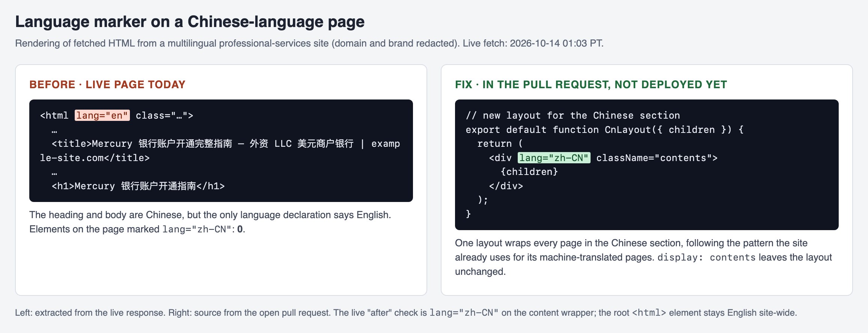Click the <title>Mercury 银行账户开通完整指南 code line
The image size is (868, 333).
(220, 151)
